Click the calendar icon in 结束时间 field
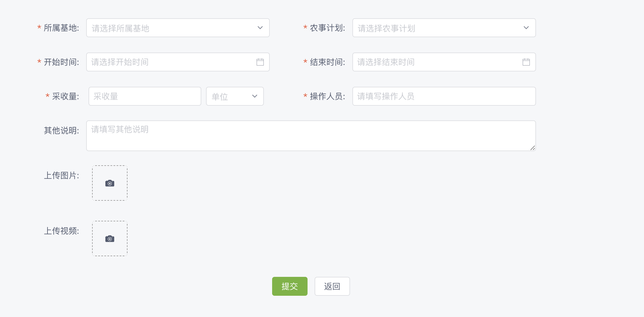Viewport: 644px width, 317px height. (526, 62)
